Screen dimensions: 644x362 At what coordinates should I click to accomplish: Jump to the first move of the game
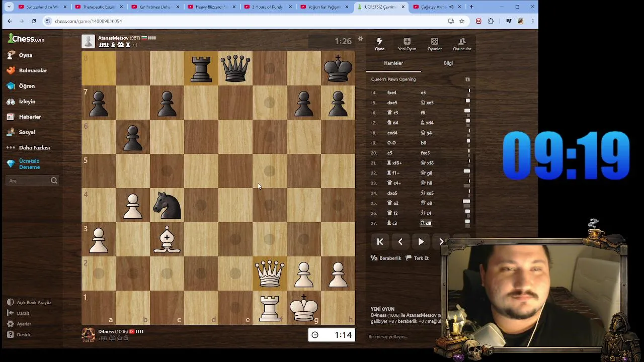pyautogui.click(x=380, y=242)
